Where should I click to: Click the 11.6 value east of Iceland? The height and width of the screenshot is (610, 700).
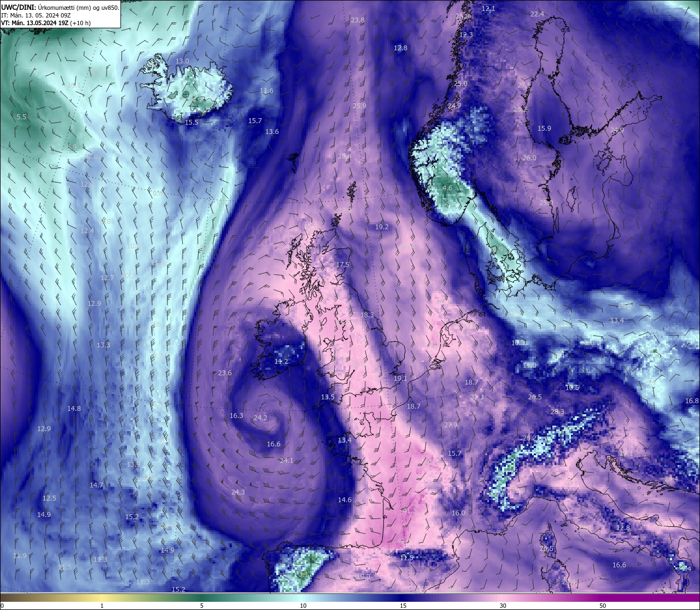pyautogui.click(x=266, y=91)
